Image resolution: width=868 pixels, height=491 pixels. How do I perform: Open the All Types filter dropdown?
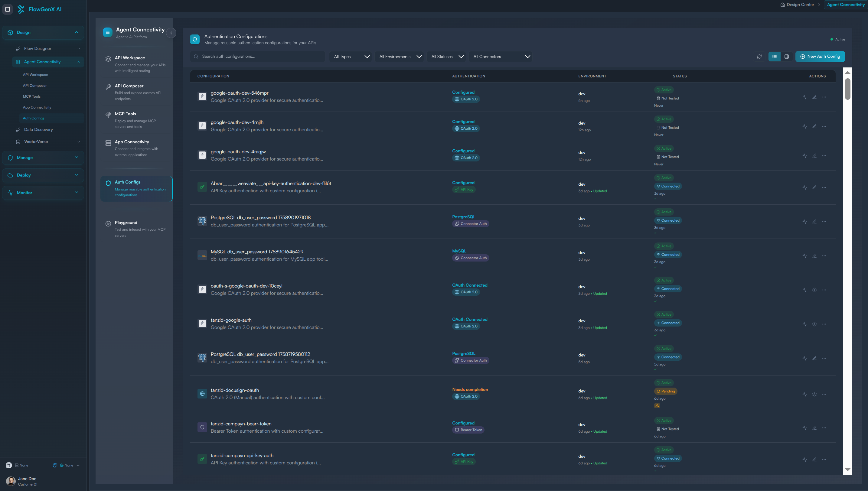(351, 57)
